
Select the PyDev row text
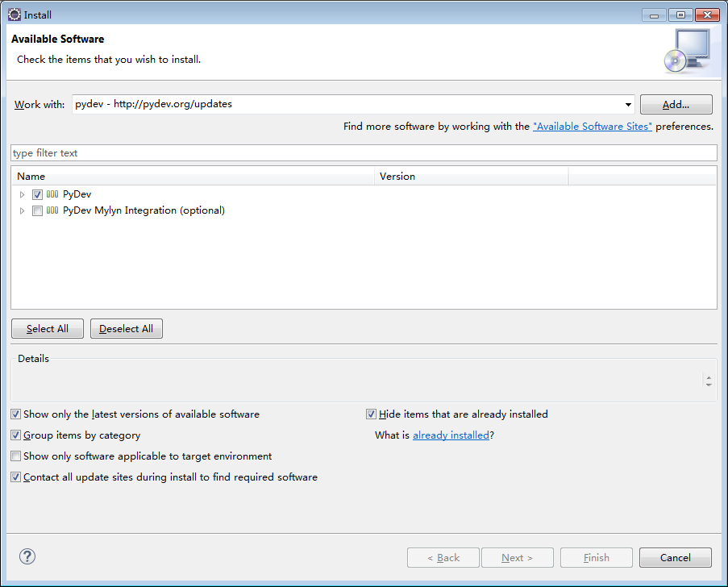[x=77, y=194]
